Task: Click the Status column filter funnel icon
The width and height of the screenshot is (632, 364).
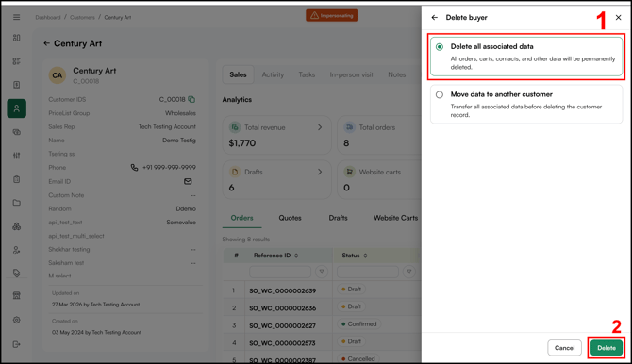Action: pyautogui.click(x=409, y=272)
